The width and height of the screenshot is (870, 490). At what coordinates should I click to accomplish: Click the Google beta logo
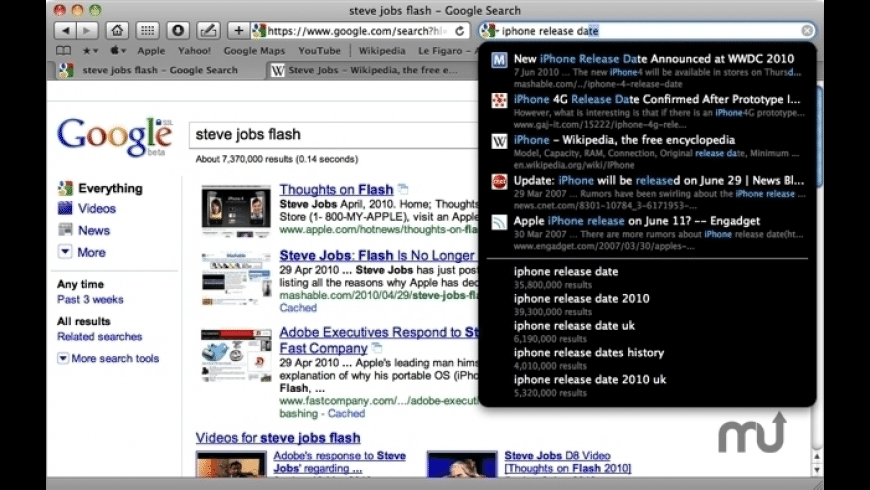tap(115, 137)
